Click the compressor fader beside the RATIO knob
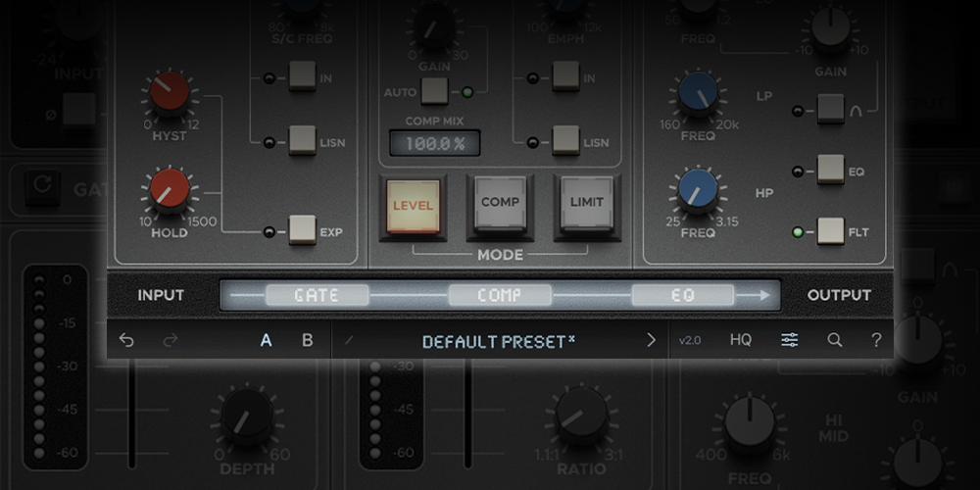Screen dimensions: 980x490 467,414
